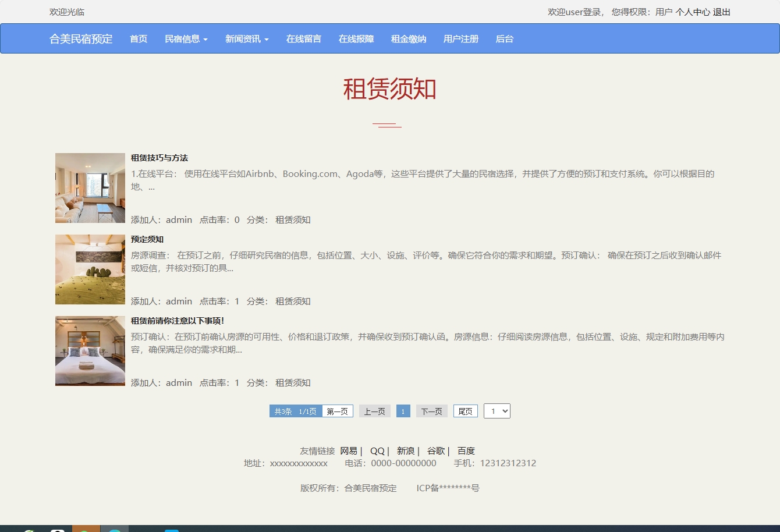Visit the 网易 friendly link

349,450
